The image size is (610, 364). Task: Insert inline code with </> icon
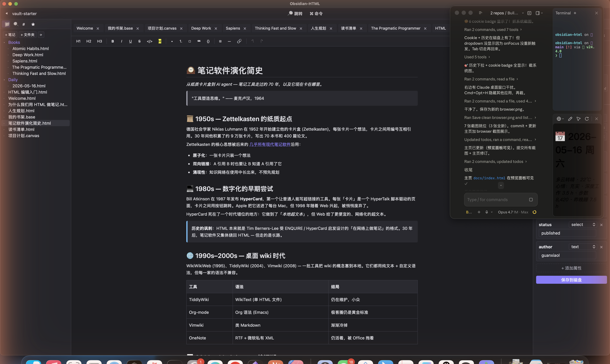click(x=149, y=41)
